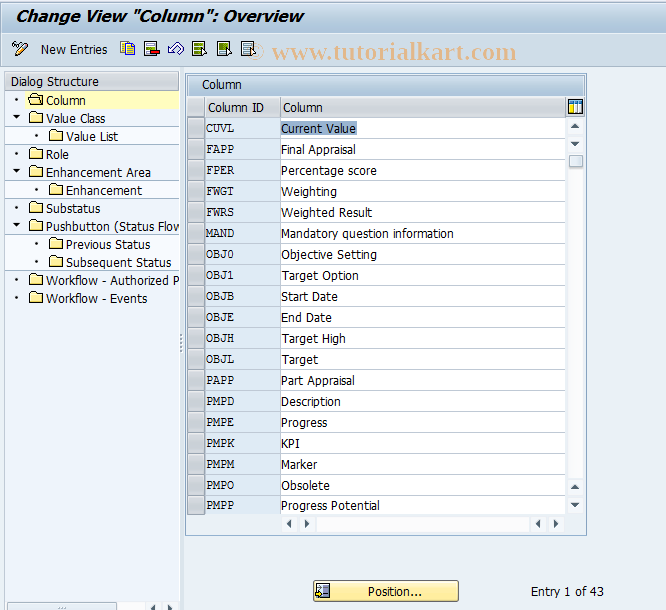Select the row selector for PMPK
Screen dimensions: 666x610
196,443
